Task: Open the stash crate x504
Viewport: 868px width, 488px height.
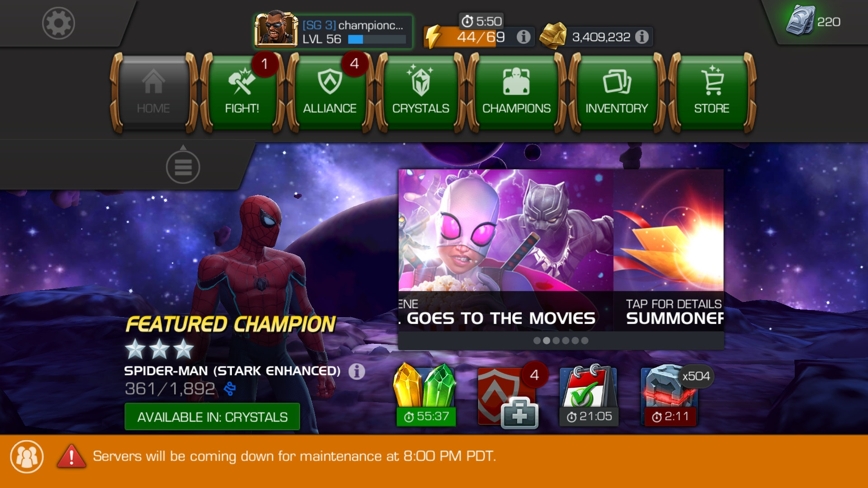Action: click(670, 395)
